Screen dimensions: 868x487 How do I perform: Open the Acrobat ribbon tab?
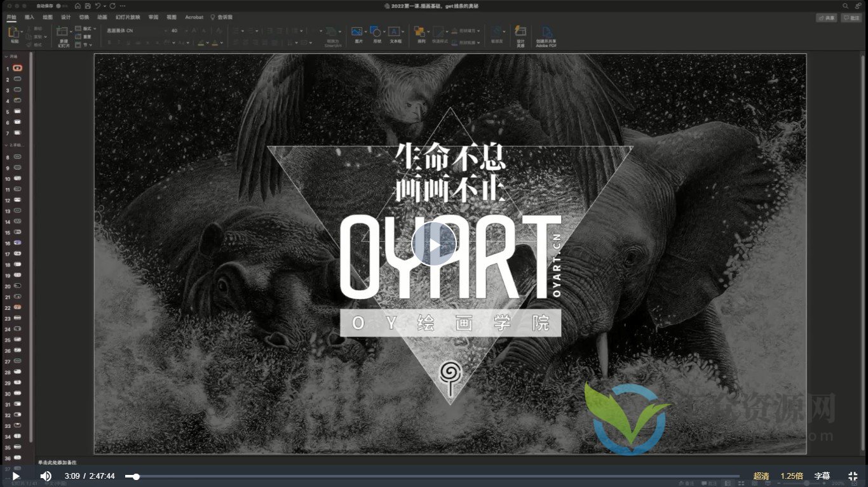(194, 17)
